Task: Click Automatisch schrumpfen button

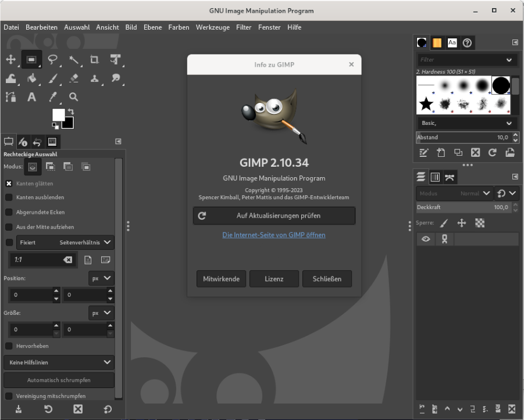Action: click(59, 380)
